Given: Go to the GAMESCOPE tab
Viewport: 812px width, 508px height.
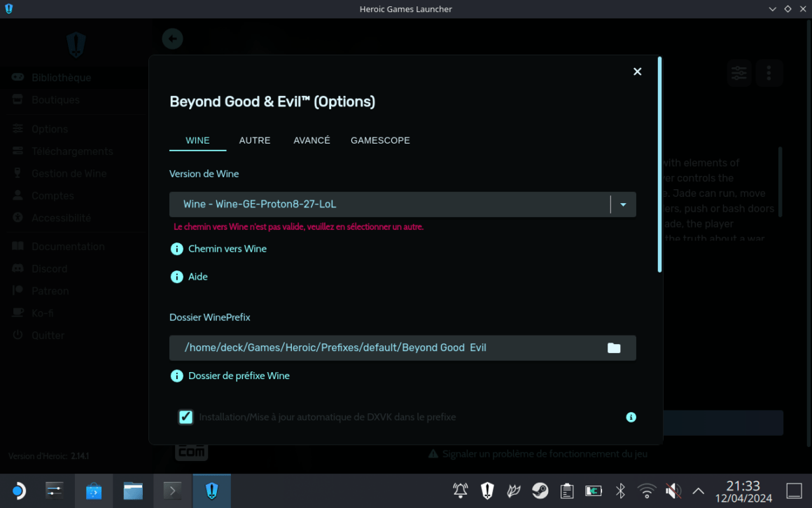Looking at the screenshot, I should (380, 140).
